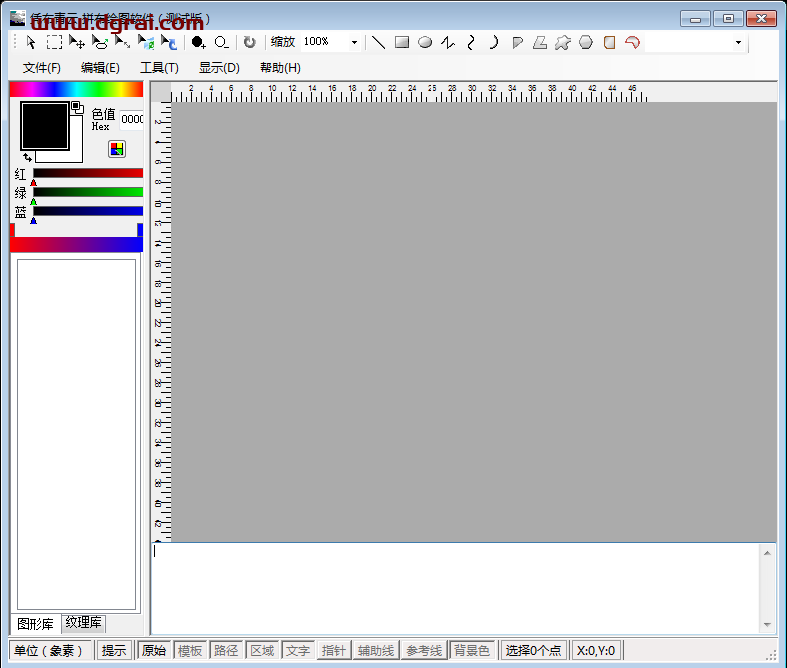Expand the empty dropdown at toolbar end
The height and width of the screenshot is (668, 787).
738,42
